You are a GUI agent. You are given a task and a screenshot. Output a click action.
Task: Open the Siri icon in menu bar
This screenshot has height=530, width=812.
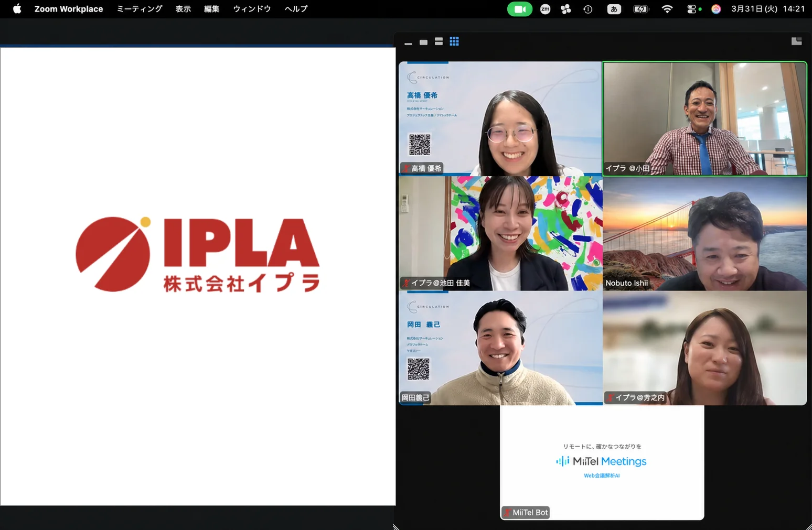[715, 9]
